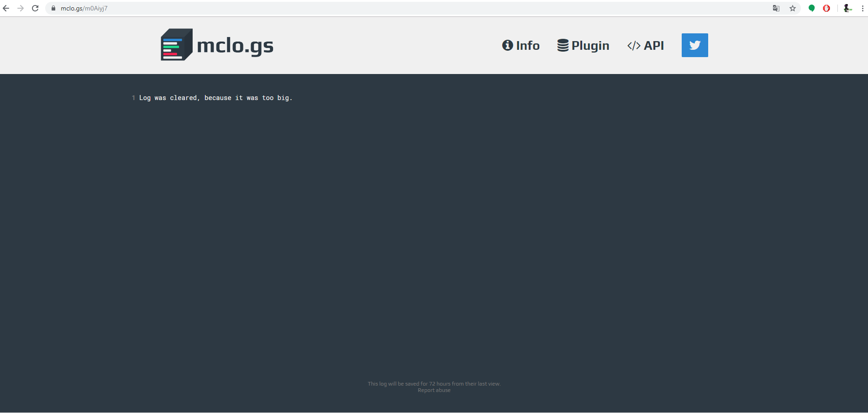The height and width of the screenshot is (413, 868).
Task: Go to mclo.gs home via site title
Action: [235, 45]
